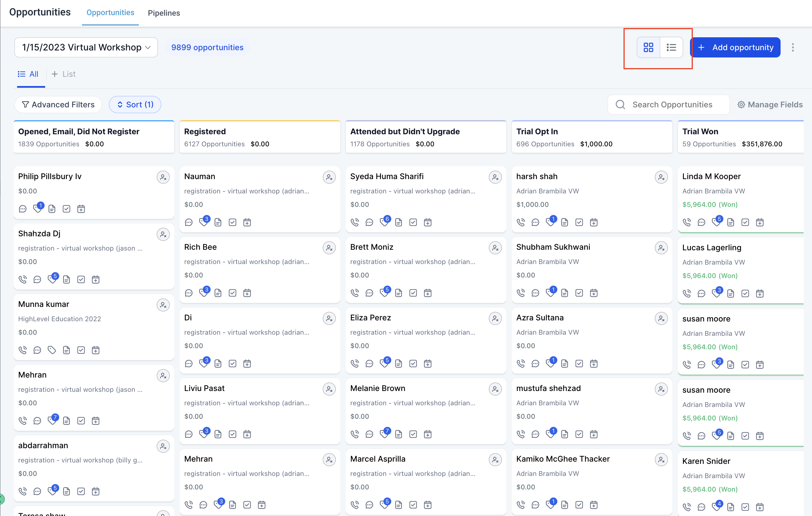Click Add opportunity button

[x=735, y=48]
